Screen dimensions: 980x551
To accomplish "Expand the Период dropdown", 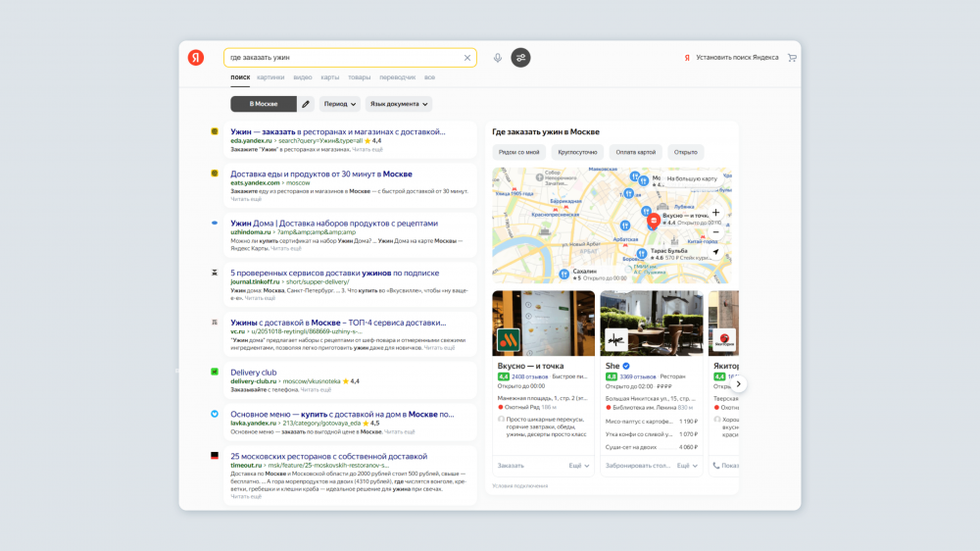I will pos(340,104).
